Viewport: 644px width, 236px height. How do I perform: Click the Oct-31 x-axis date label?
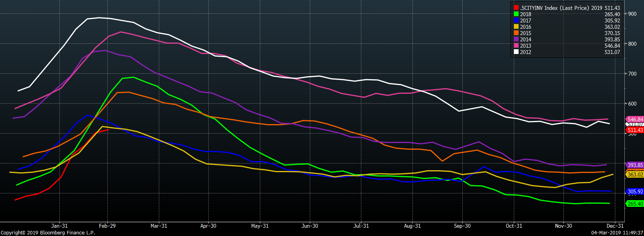tap(514, 226)
